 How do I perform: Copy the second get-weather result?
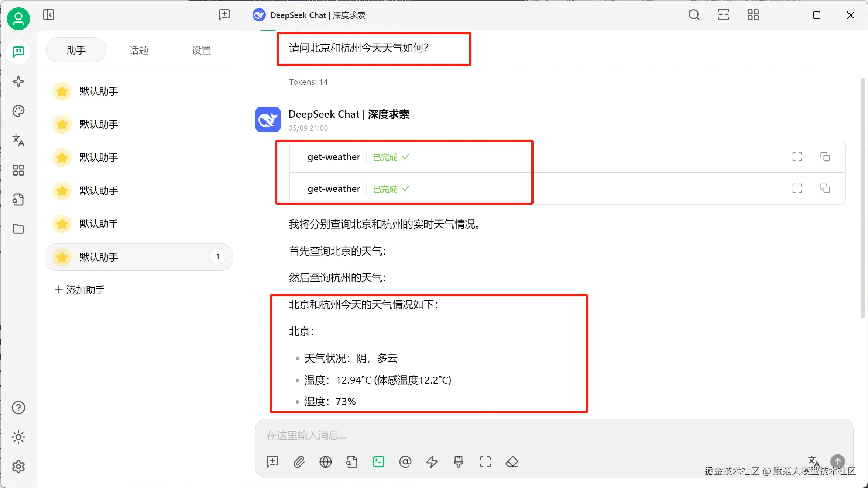(x=825, y=188)
